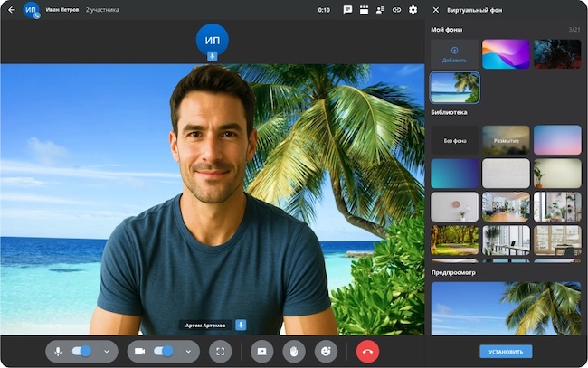Expand microphone options dropdown arrow
Viewport: 588px width, 368px height.
tap(106, 351)
